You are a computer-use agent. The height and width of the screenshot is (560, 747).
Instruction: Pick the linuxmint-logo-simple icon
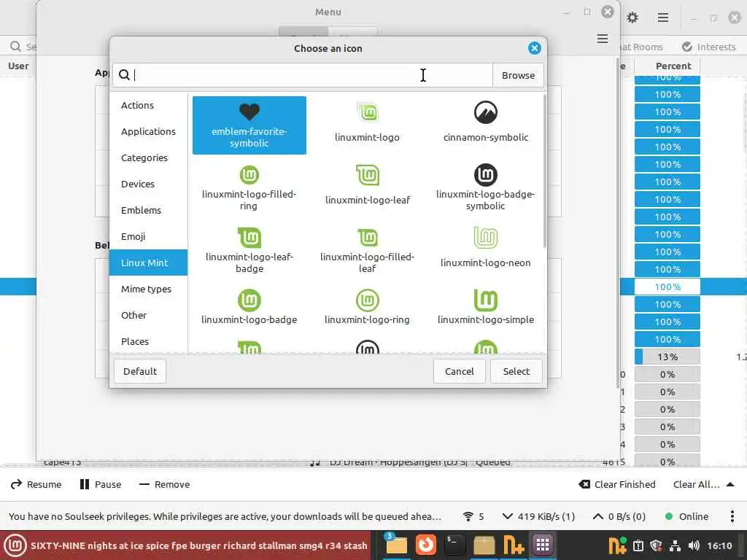[x=485, y=308]
